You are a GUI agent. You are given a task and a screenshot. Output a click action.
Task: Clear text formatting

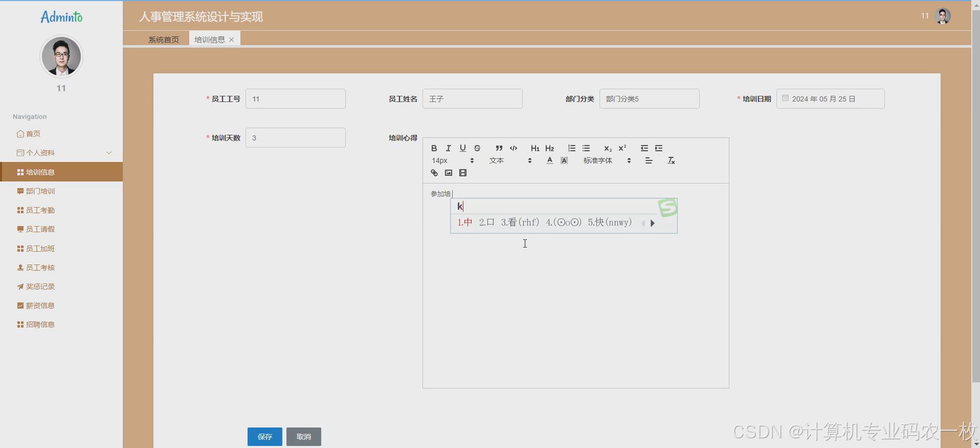click(671, 161)
